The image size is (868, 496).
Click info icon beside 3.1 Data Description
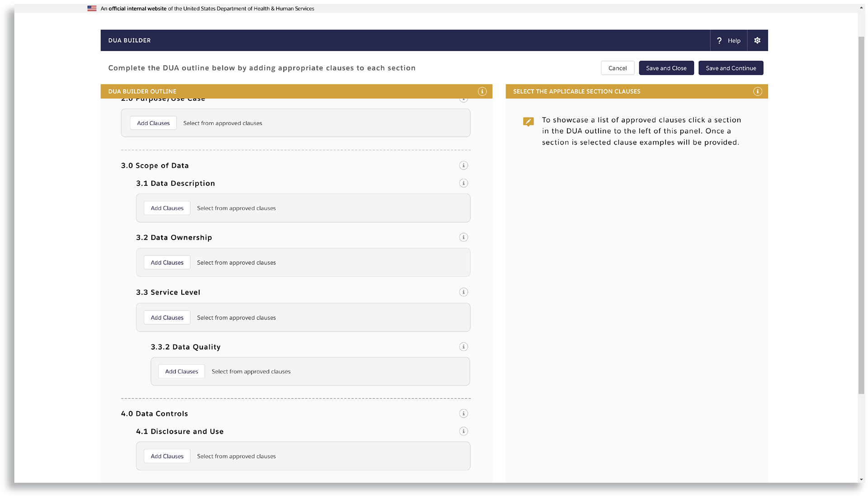coord(463,183)
